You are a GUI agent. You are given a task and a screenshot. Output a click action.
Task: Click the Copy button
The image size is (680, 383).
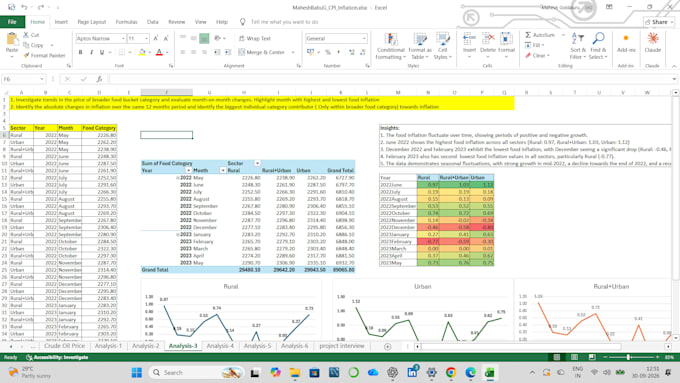click(x=34, y=45)
